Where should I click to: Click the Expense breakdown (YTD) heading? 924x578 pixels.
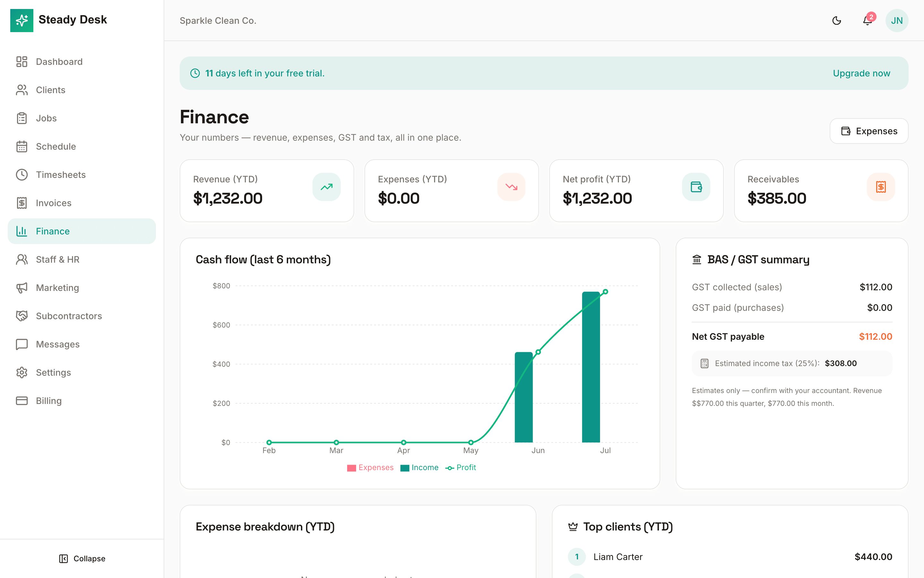(x=265, y=527)
